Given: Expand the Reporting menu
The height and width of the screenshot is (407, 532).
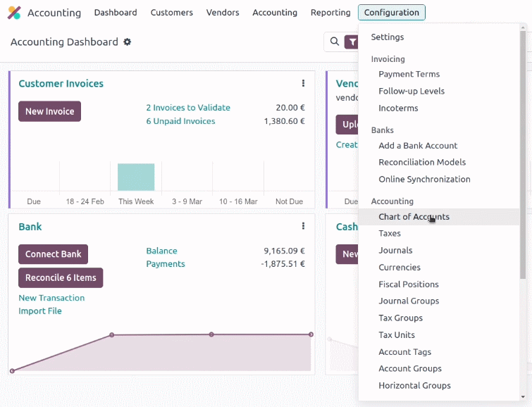Looking at the screenshot, I should click(x=330, y=13).
